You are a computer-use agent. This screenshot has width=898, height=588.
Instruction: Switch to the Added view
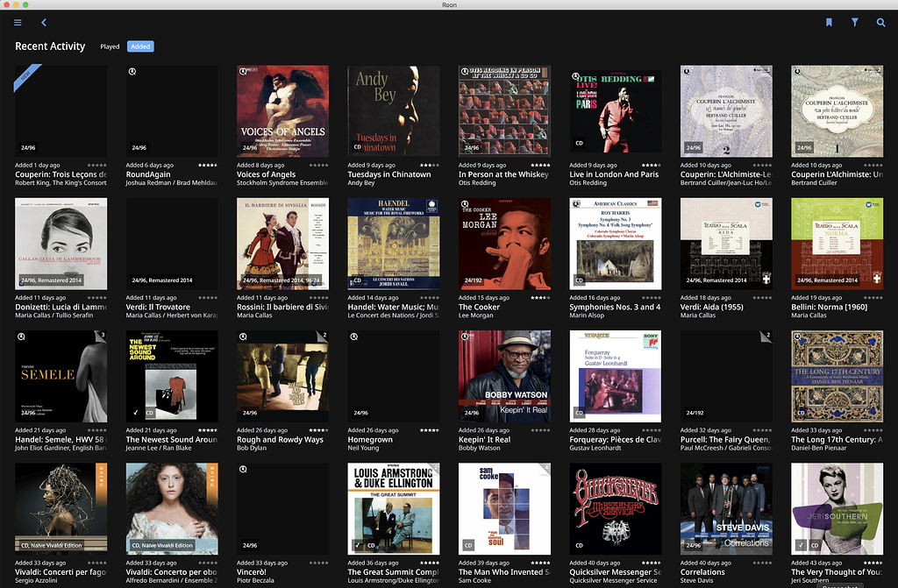click(x=141, y=46)
